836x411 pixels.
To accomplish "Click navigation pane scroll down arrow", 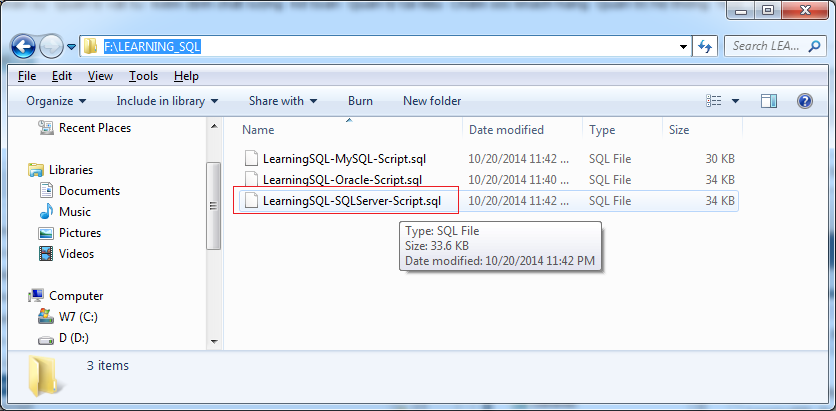I will (214, 342).
